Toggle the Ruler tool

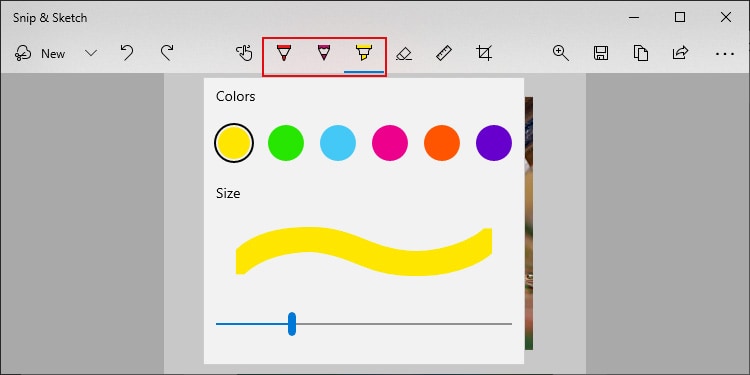(x=444, y=53)
